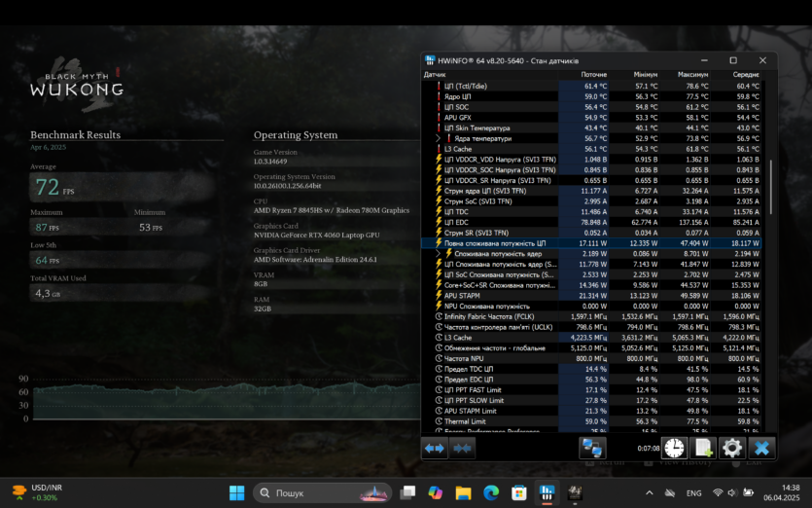Select the Струм SoC (SVI3 TFN) row
Image resolution: width=812 pixels, height=508 pixels.
tap(591, 201)
